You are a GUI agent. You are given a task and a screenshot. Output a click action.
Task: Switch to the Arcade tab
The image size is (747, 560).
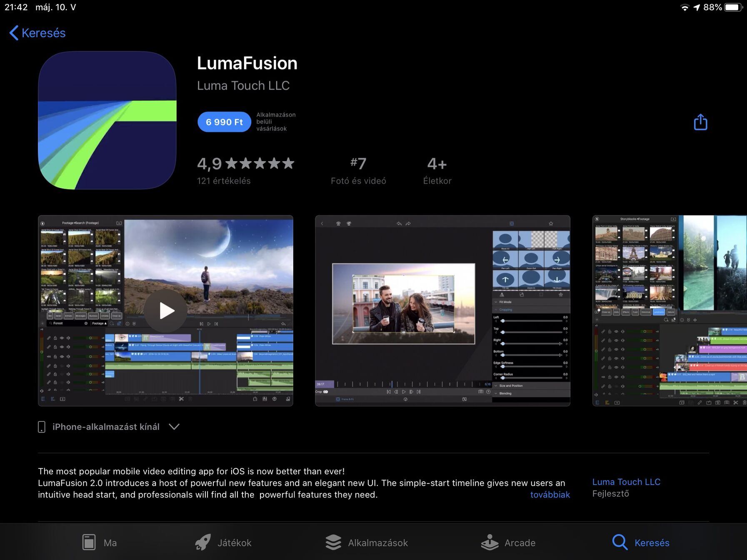(508, 543)
